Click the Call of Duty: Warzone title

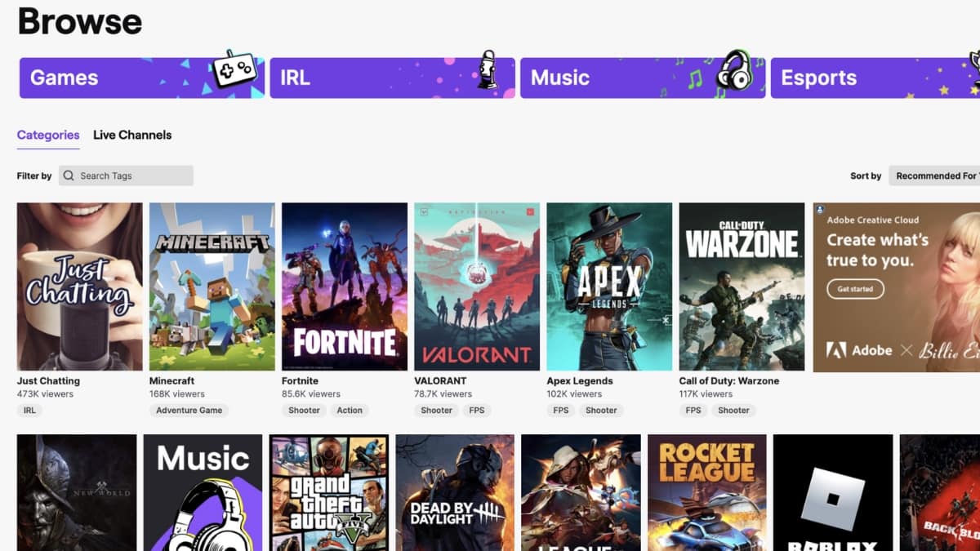point(729,381)
